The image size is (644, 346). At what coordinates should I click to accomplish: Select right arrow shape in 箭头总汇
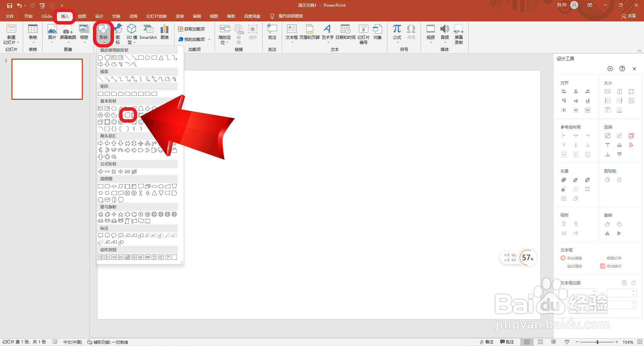point(100,143)
